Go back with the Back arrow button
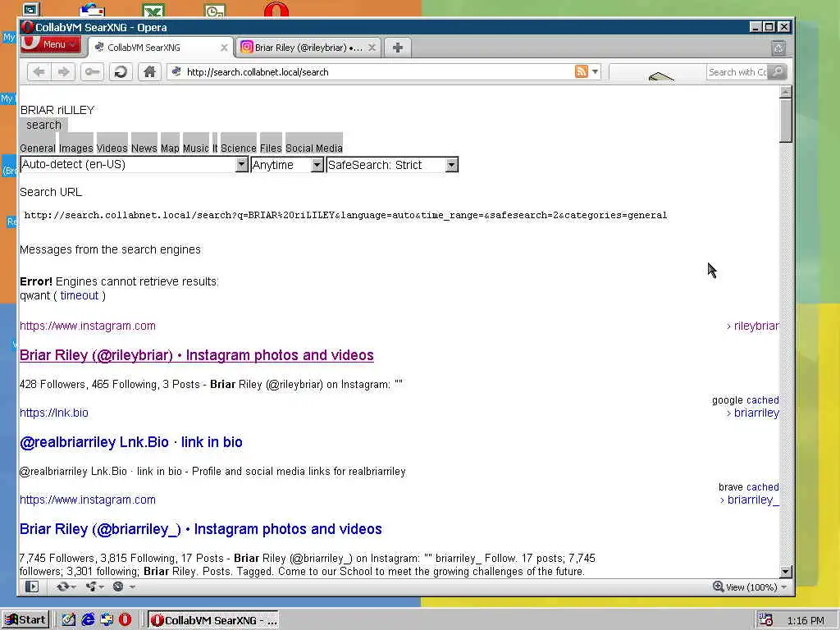Screen dimensions: 840x630 click(39, 72)
